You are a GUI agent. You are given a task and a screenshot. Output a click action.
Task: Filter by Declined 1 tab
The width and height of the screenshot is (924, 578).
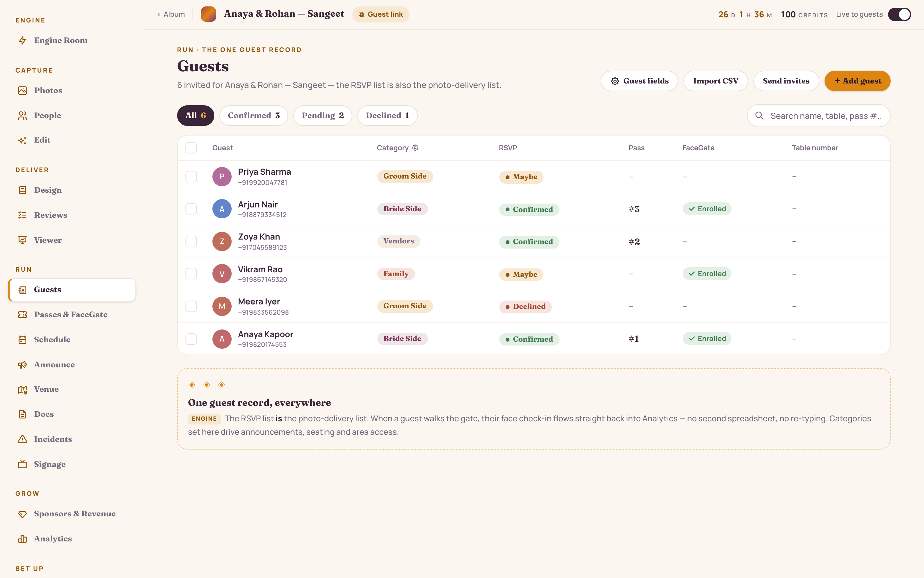[x=387, y=116]
